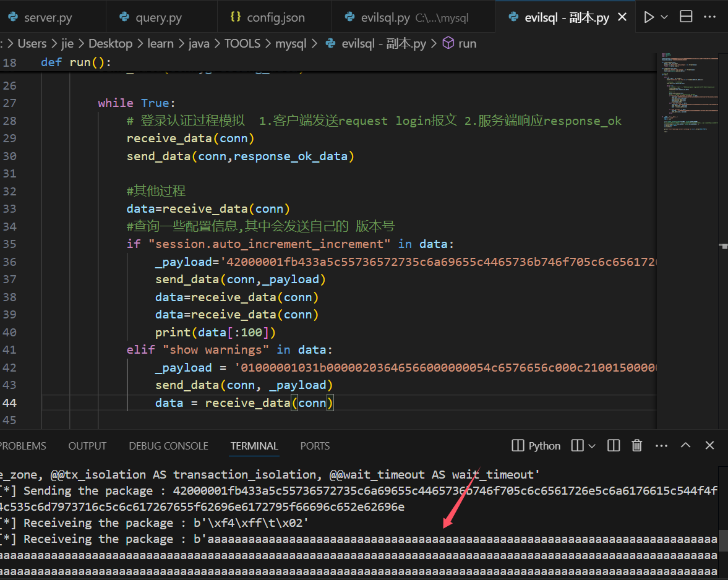Expand the mysql breadcrumb folder
The height and width of the screenshot is (580, 728).
291,44
